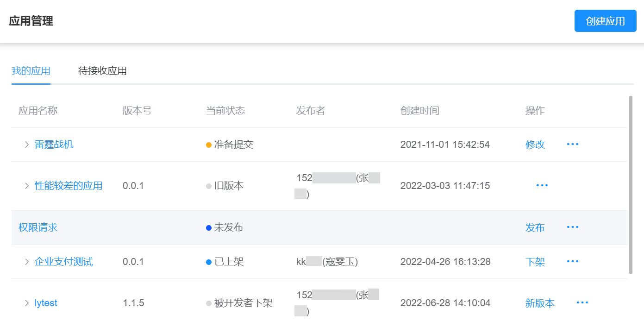Click the more actions icon for 企业支付测试
The image size is (644, 327).
click(573, 261)
